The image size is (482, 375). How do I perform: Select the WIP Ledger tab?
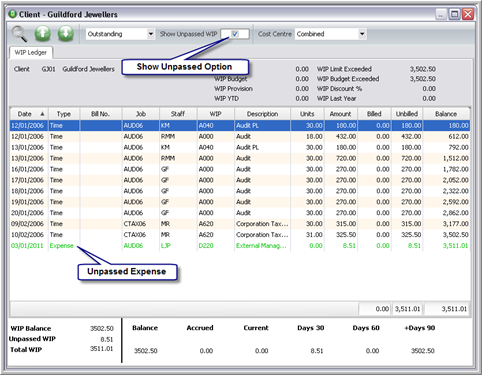[x=30, y=53]
